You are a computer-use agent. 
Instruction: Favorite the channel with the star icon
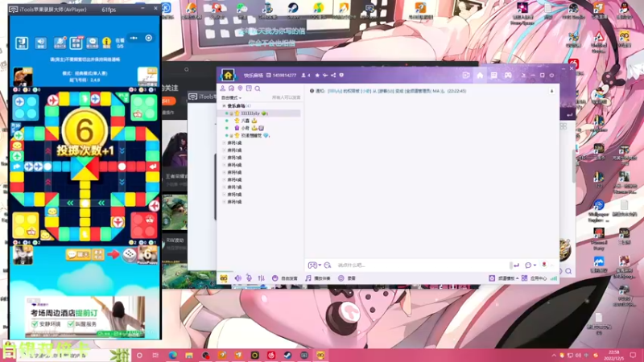[x=317, y=75]
